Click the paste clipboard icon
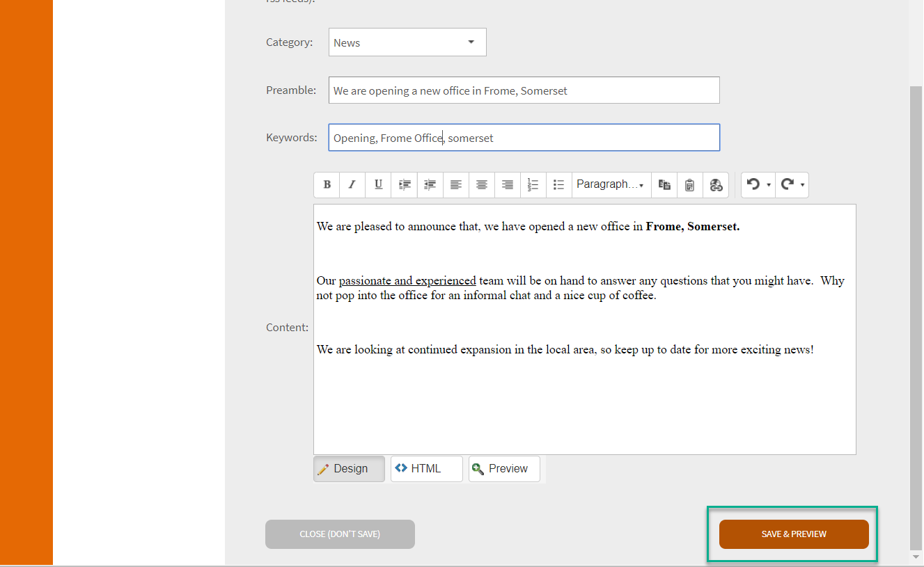This screenshot has width=924, height=567. [689, 185]
